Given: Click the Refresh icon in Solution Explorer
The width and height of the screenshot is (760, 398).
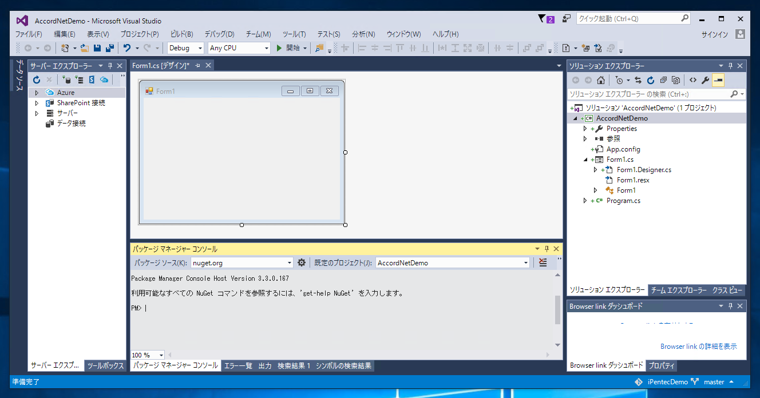Looking at the screenshot, I should click(x=650, y=80).
